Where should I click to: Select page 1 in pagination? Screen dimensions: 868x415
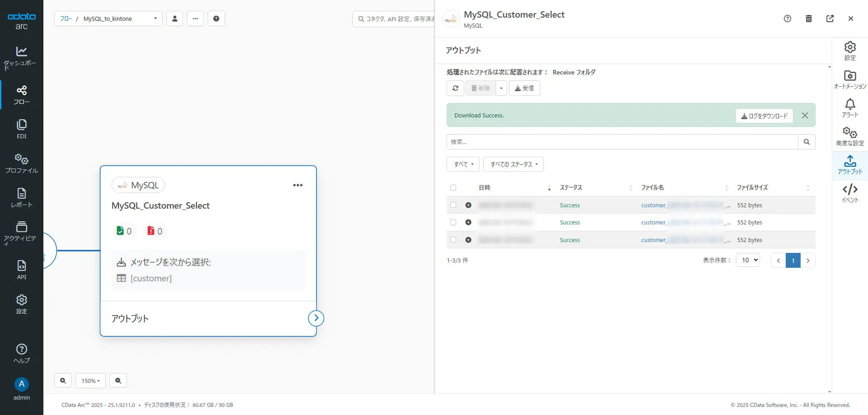(x=793, y=260)
